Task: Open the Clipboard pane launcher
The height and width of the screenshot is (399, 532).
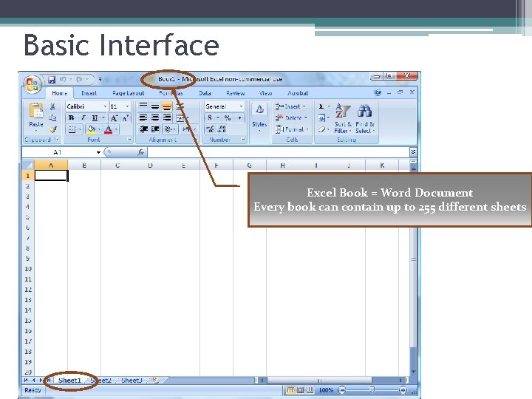Action: (57, 140)
